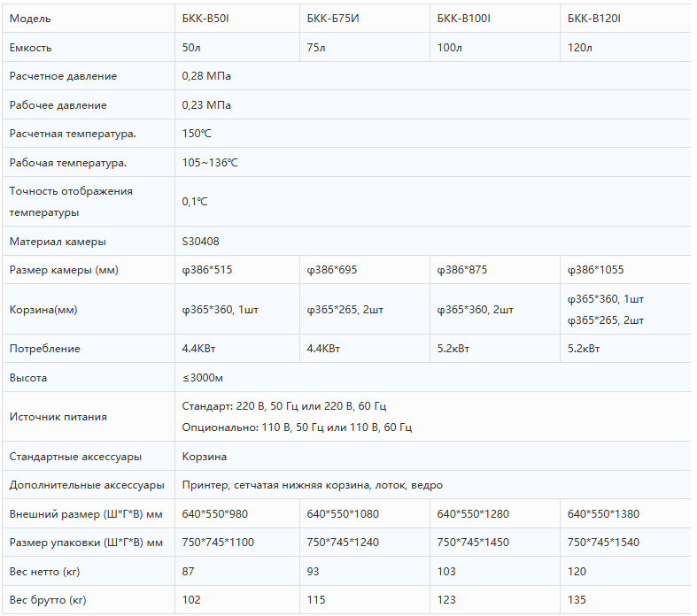Screen dimensions: 697x616
Task: Click the 0,28 МПа design pressure value
Action: 206,76
